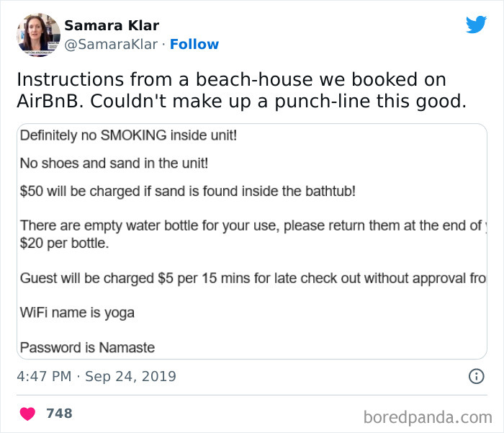Screen dimensions: 504x433
Task: Click the 'Definitely no SMOKING inside unit' line
Action: click(x=128, y=135)
